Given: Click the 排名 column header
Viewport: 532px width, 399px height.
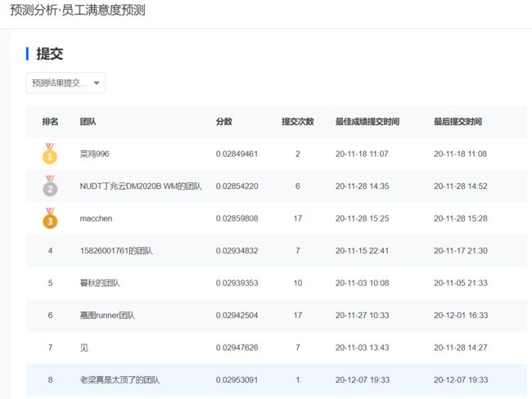Looking at the screenshot, I should tap(50, 121).
